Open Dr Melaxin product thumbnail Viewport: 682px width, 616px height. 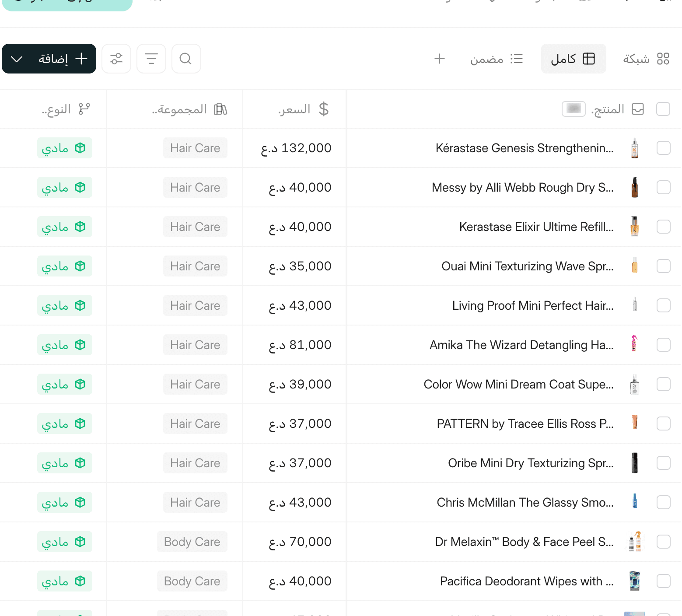(x=635, y=542)
